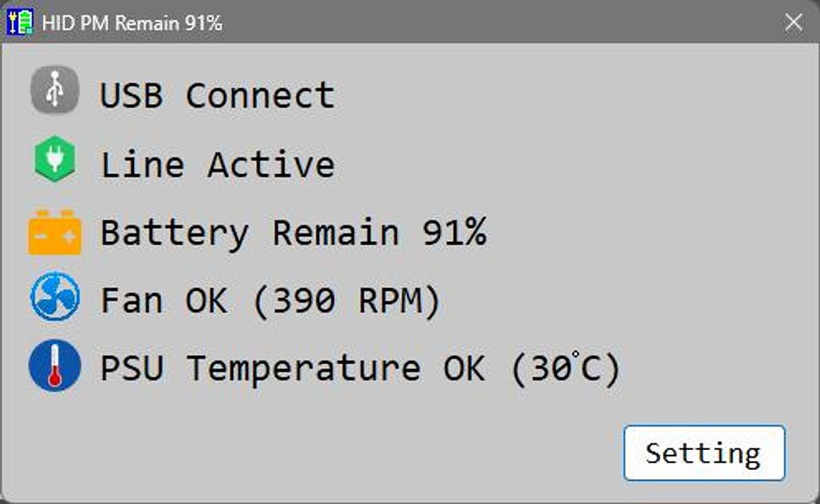The image size is (820, 504).
Task: Click the "Line Active" status text
Action: (217, 165)
